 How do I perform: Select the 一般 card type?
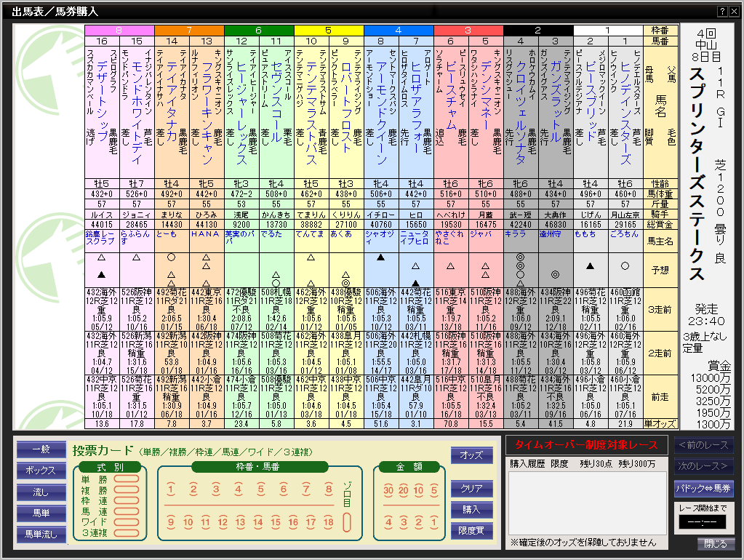[x=41, y=450]
